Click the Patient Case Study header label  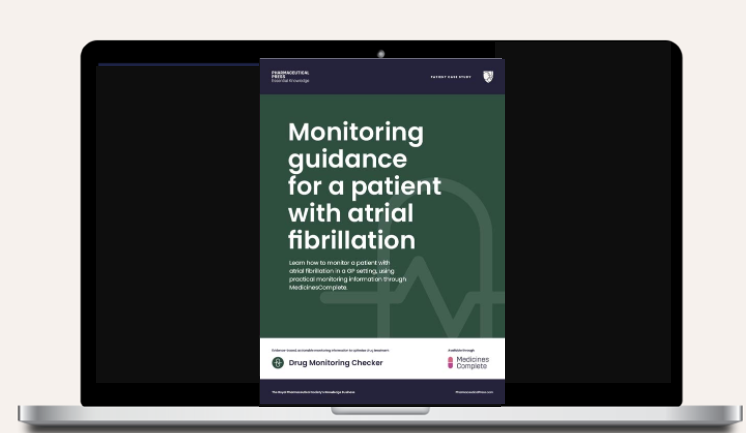click(449, 77)
